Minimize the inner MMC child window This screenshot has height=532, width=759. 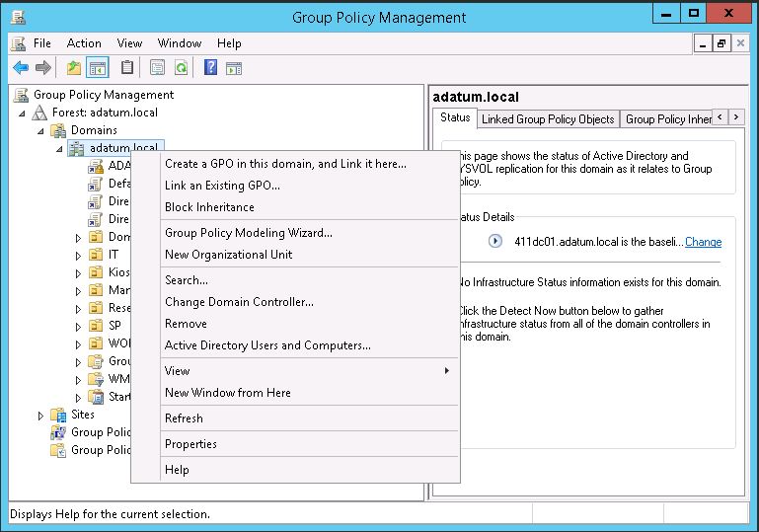tap(703, 43)
